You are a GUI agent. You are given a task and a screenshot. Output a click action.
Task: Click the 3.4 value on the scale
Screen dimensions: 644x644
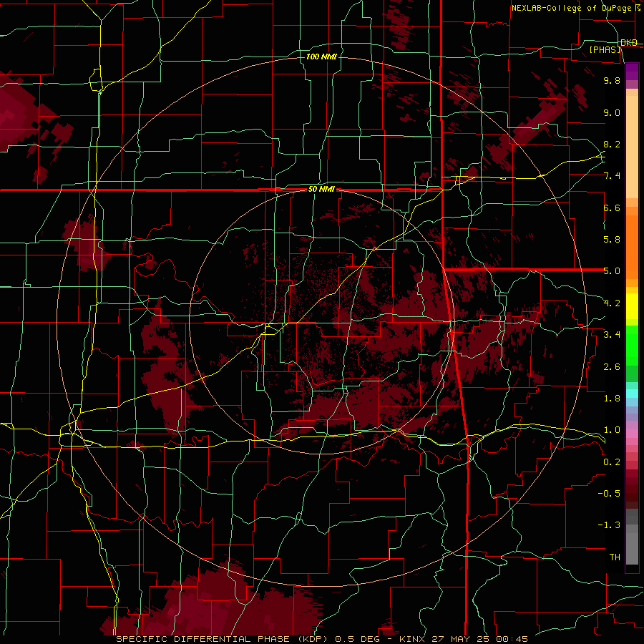click(x=612, y=335)
